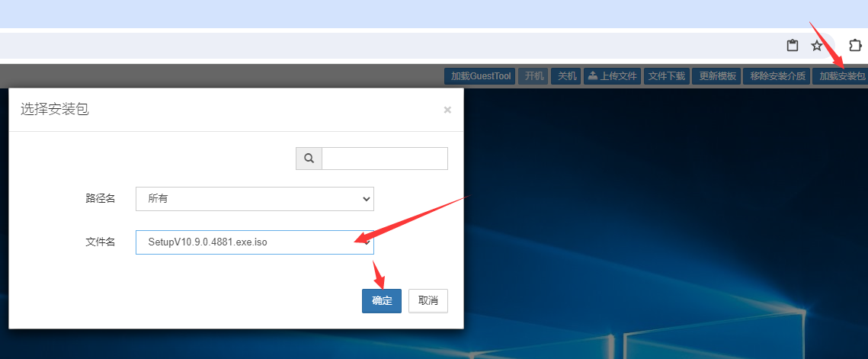Click the 文件名 field label
868x359 pixels.
(100, 242)
